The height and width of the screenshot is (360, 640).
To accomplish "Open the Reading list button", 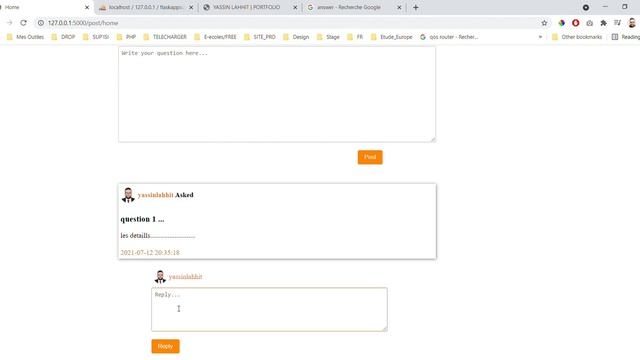I will point(625,37).
